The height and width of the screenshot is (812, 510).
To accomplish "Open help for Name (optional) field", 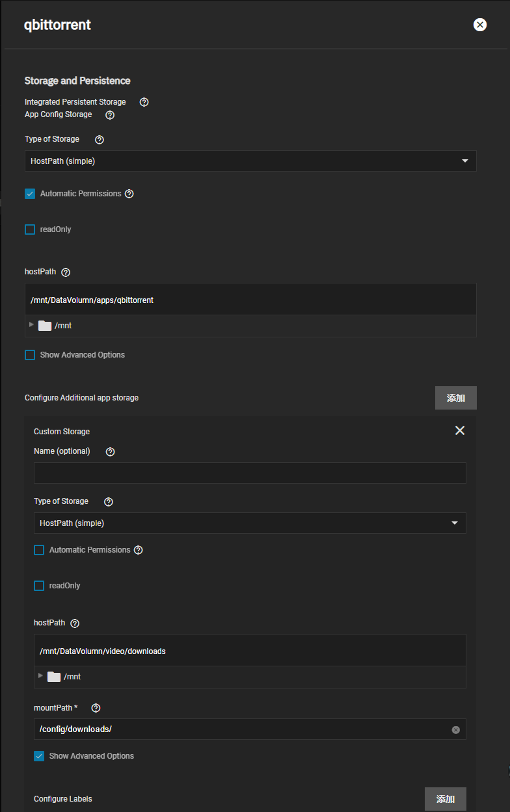I will (x=111, y=452).
